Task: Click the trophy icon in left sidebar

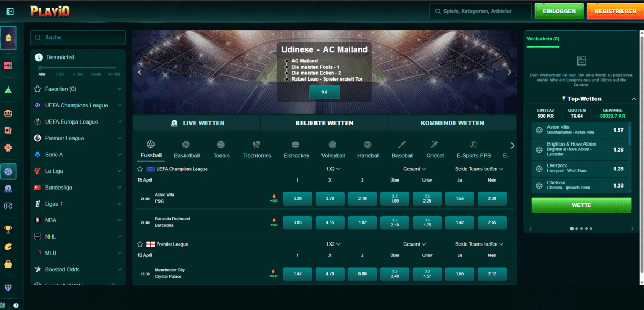Action: pos(8,229)
